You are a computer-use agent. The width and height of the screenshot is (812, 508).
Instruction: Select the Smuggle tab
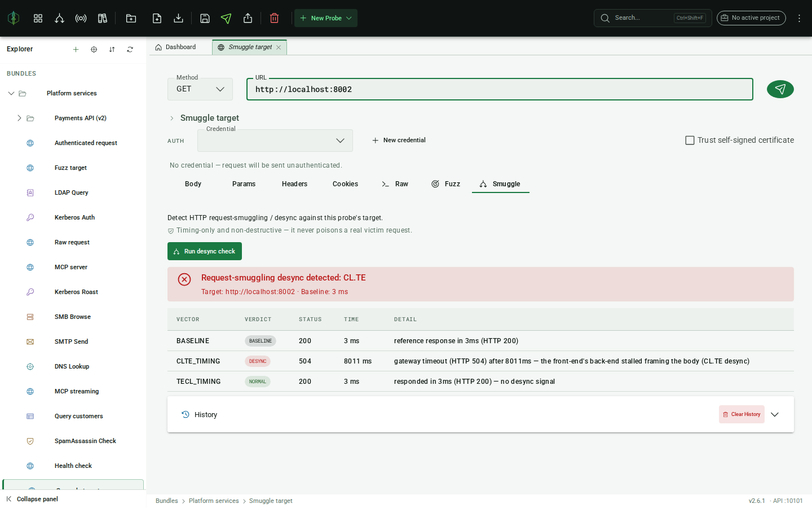[500, 184]
